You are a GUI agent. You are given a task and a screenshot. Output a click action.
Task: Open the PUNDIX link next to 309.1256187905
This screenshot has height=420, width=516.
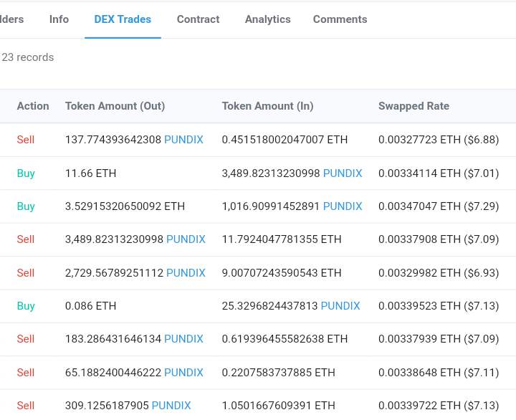(x=171, y=406)
